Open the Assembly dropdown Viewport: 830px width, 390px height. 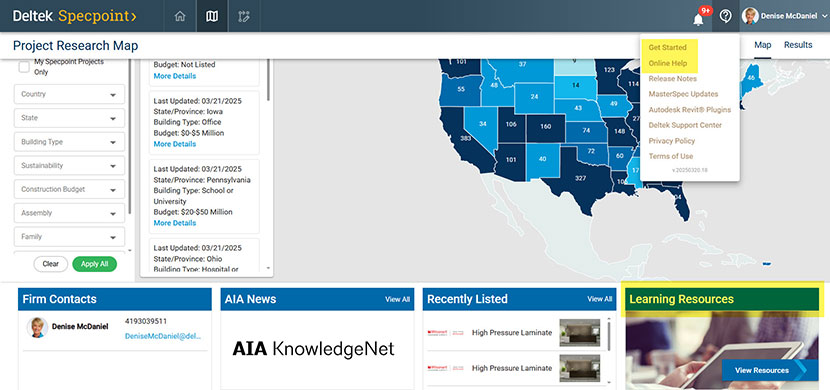[x=69, y=213]
